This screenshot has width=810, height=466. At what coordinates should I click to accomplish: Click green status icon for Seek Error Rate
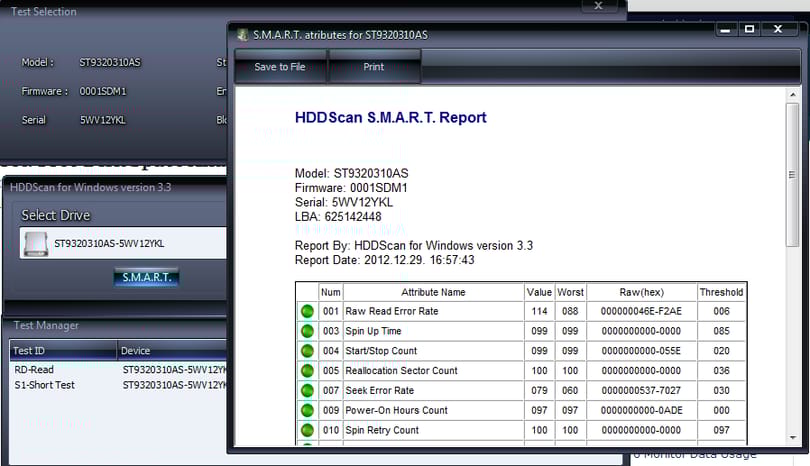[x=307, y=391]
